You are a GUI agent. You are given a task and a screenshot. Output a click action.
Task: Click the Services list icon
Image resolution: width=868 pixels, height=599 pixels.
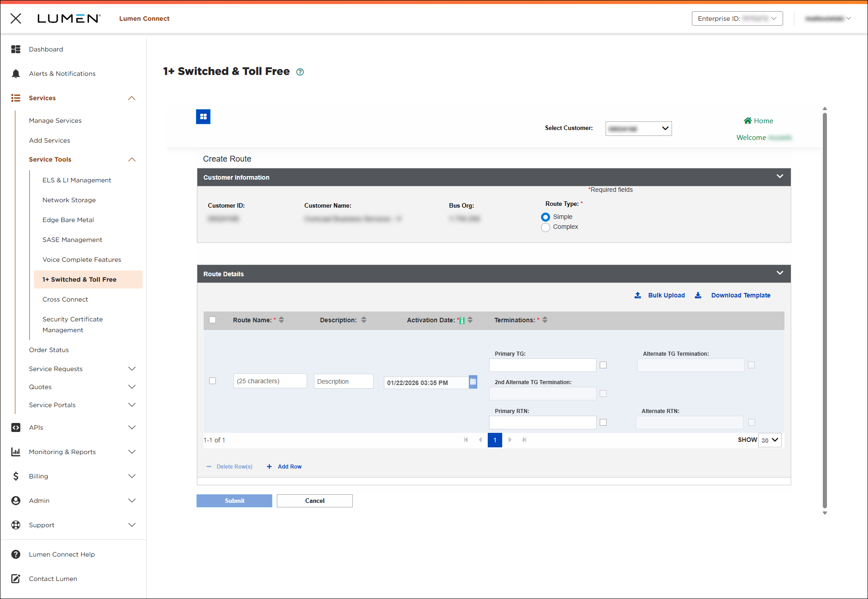[x=16, y=98]
